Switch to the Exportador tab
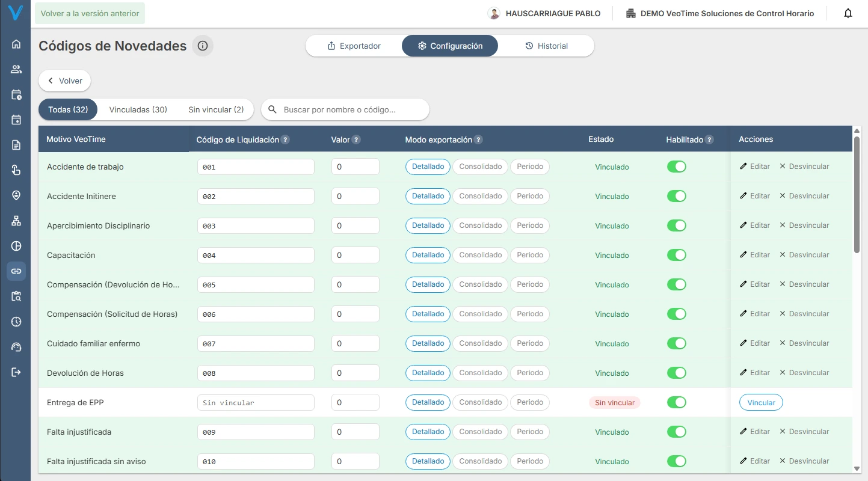This screenshot has width=868, height=481. (354, 46)
